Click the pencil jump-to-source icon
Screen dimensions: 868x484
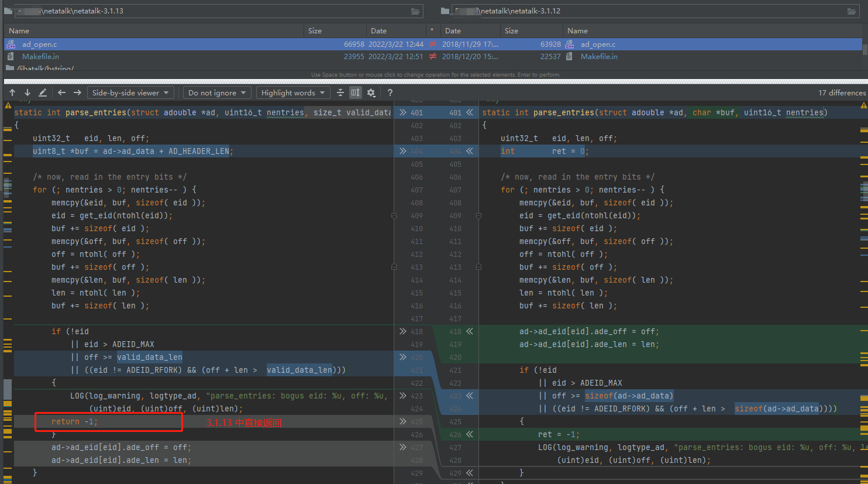[43, 92]
